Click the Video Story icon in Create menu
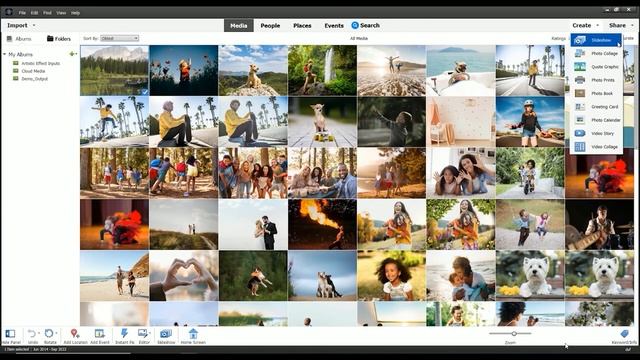The width and height of the screenshot is (640, 360). [580, 133]
